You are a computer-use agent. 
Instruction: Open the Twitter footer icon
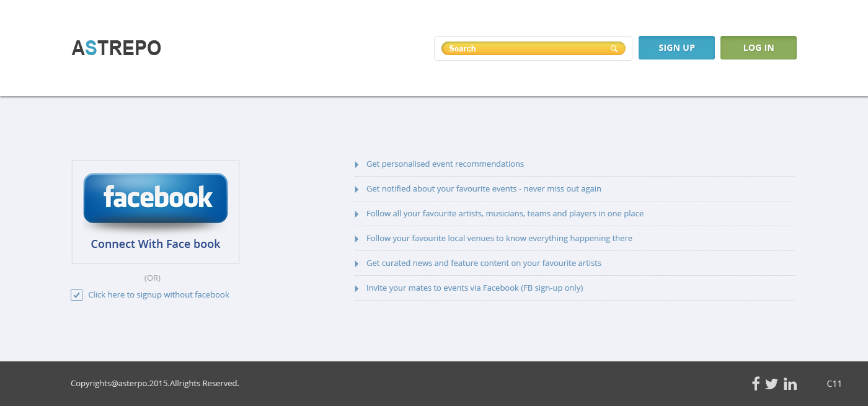771,384
